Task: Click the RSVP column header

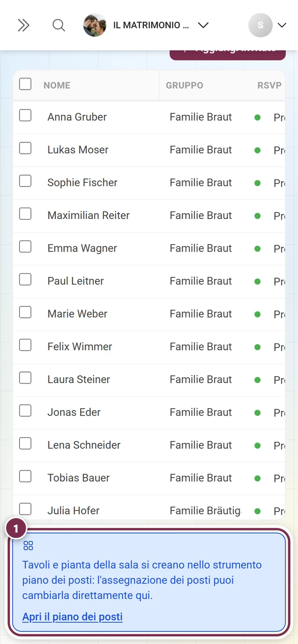Action: pos(270,86)
